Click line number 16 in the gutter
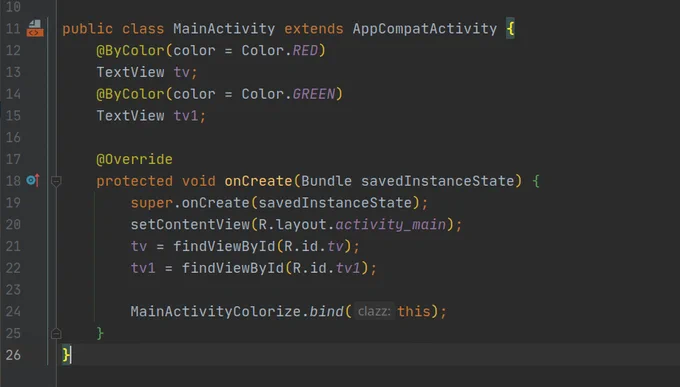 click(x=13, y=138)
